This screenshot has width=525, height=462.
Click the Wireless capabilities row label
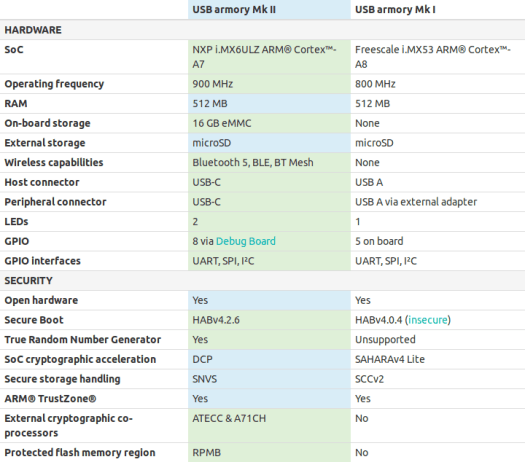[54, 162]
